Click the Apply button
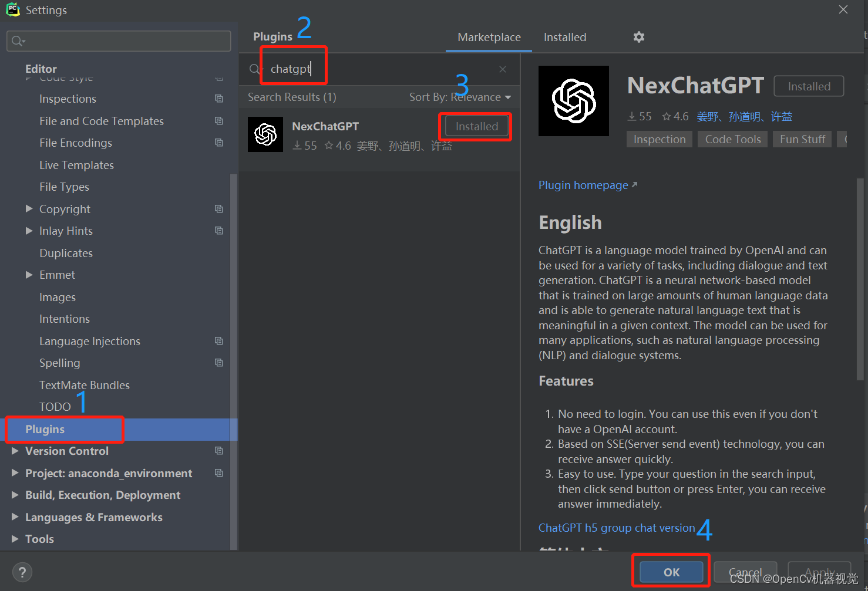The width and height of the screenshot is (868, 591). [x=819, y=572]
